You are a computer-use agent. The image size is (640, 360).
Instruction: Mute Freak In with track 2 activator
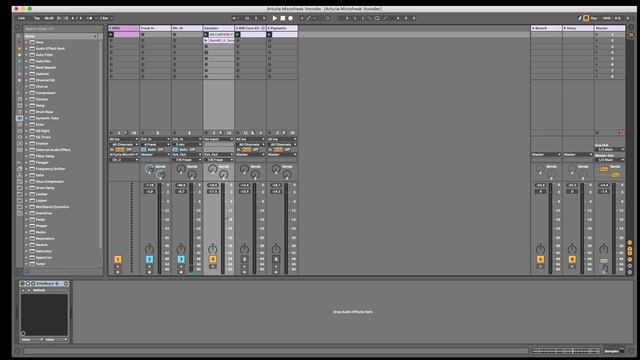click(x=149, y=259)
